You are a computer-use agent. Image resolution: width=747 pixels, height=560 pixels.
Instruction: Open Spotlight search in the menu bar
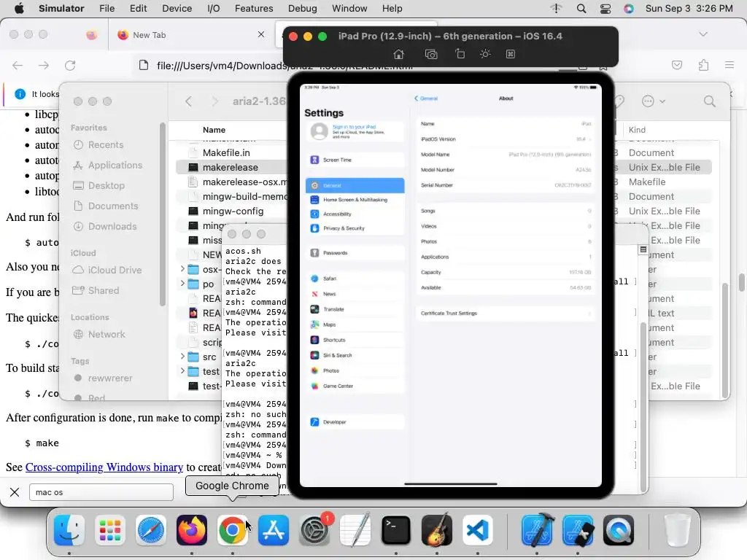[x=581, y=9]
